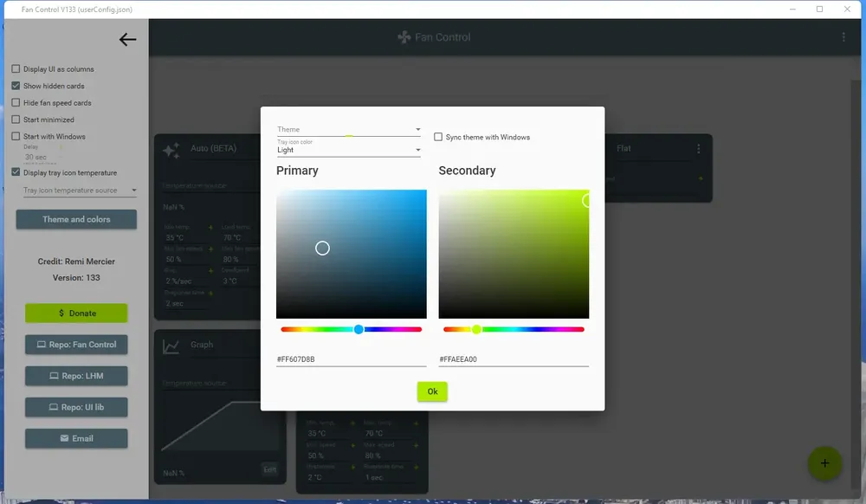Image resolution: width=866 pixels, height=504 pixels.
Task: Toggle Display UI as columns checkbox
Action: 16,69
